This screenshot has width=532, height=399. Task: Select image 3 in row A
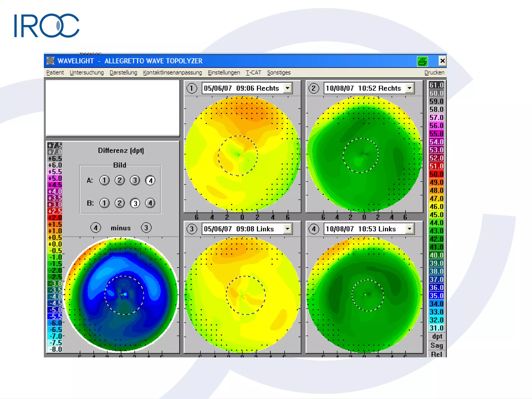click(x=135, y=180)
